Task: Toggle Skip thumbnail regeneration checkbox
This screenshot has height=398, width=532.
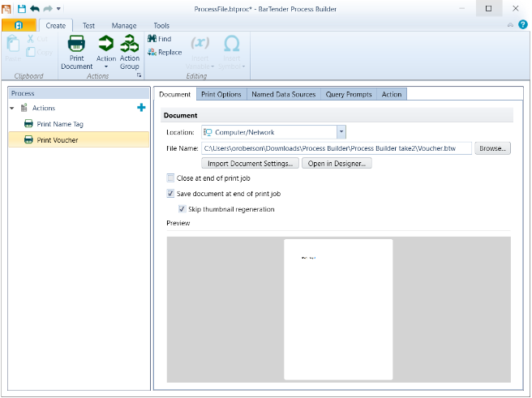Action: click(x=182, y=209)
